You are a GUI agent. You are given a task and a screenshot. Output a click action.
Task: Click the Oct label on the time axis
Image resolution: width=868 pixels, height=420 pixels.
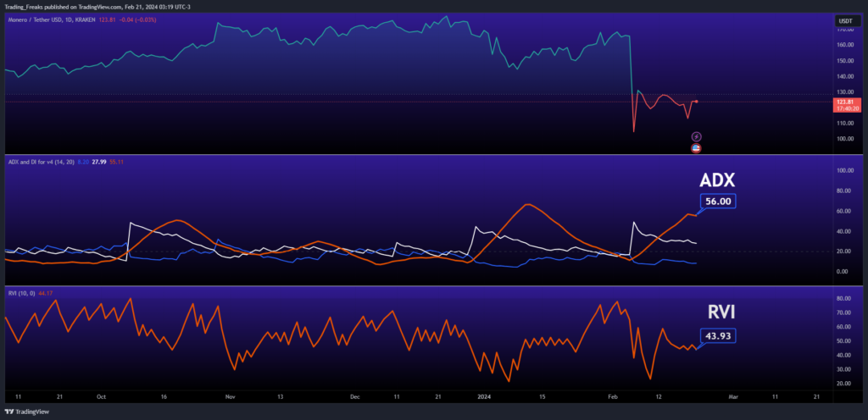(101, 395)
